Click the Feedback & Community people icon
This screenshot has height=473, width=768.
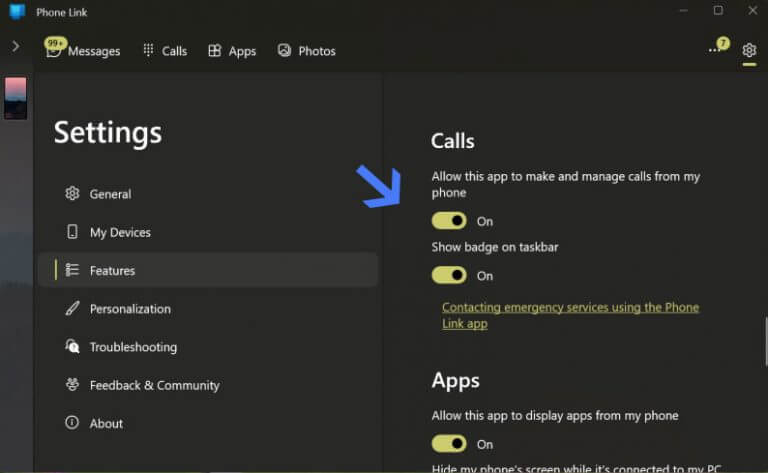click(72, 384)
